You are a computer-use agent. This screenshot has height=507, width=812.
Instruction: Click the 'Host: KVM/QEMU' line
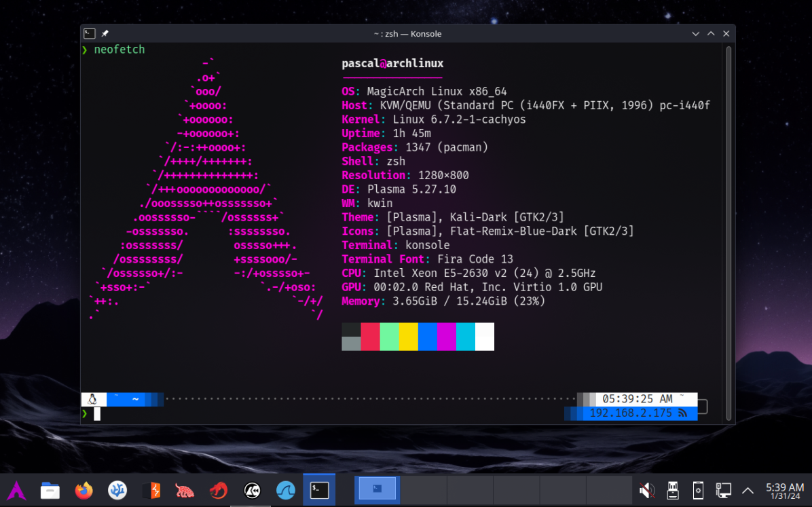click(x=525, y=106)
